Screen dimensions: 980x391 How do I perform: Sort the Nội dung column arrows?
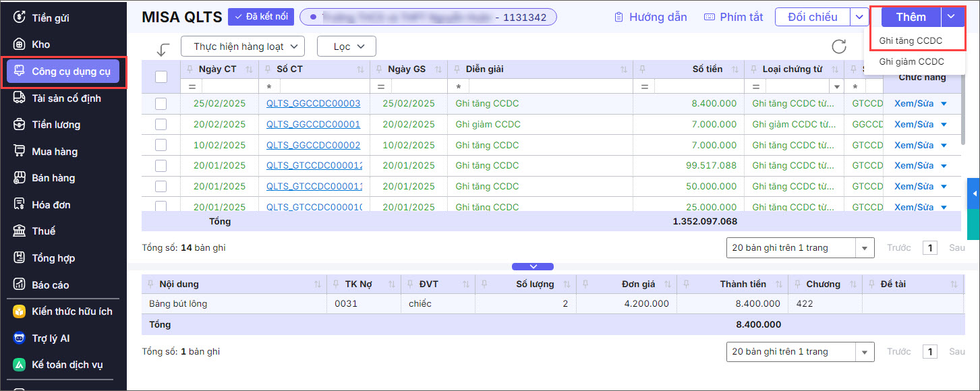pos(318,284)
